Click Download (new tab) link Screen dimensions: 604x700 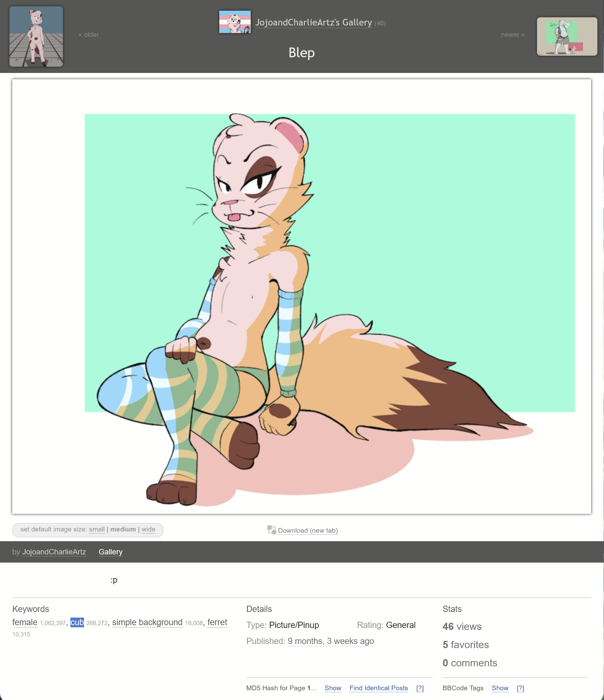[308, 531]
